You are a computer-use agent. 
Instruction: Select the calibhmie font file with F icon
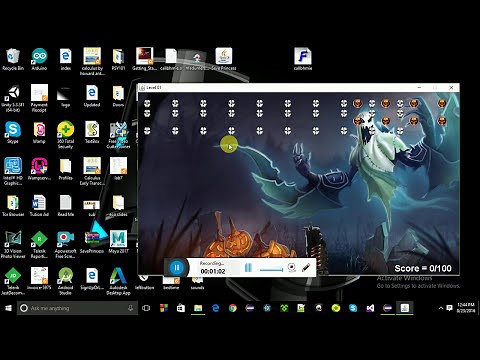pyautogui.click(x=303, y=59)
